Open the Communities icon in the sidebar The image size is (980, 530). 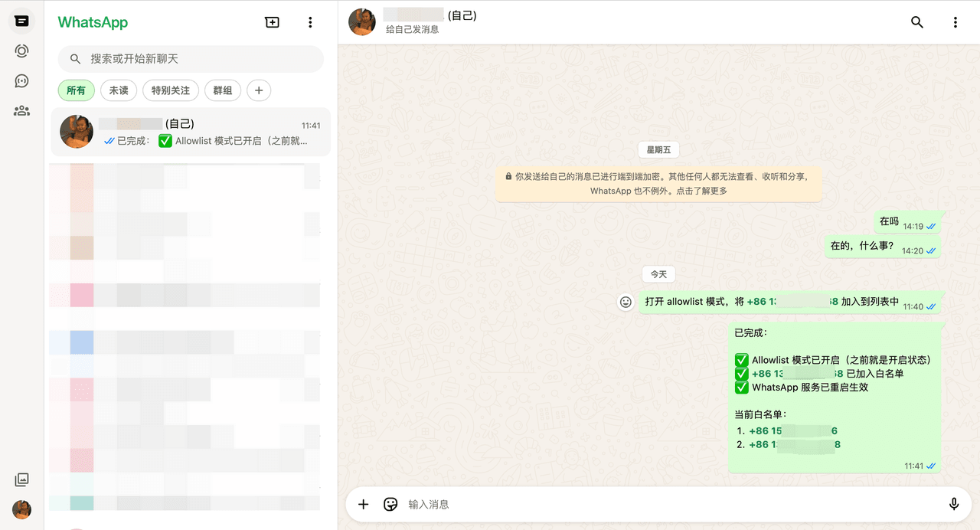21,110
